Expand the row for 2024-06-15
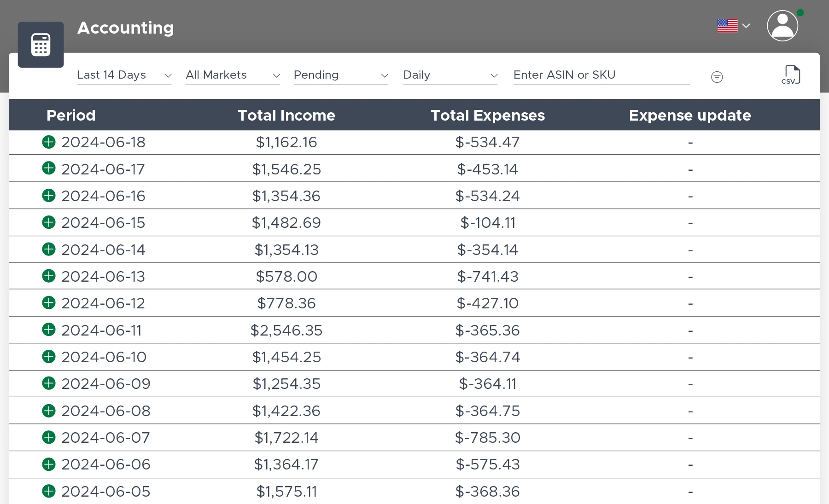 coord(49,222)
